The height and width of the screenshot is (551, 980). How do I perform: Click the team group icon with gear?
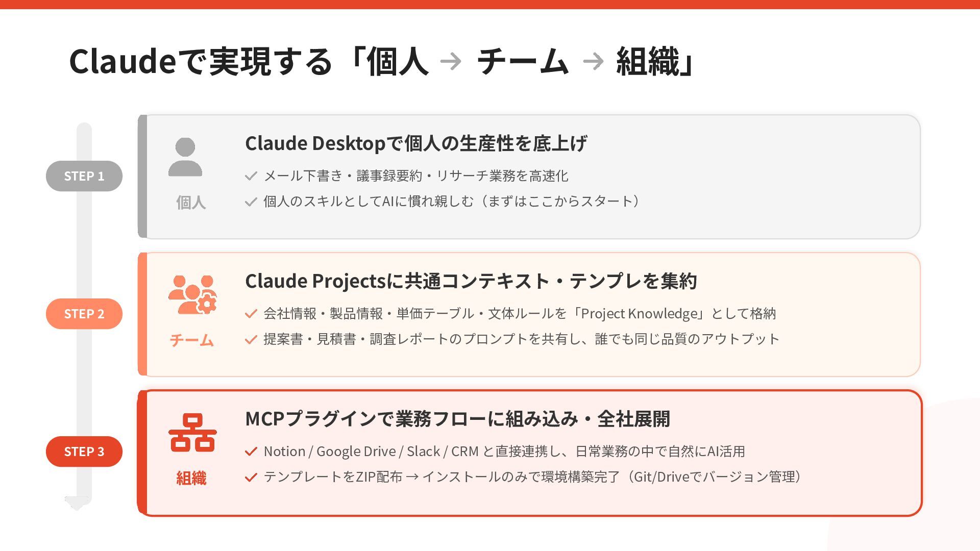(192, 295)
